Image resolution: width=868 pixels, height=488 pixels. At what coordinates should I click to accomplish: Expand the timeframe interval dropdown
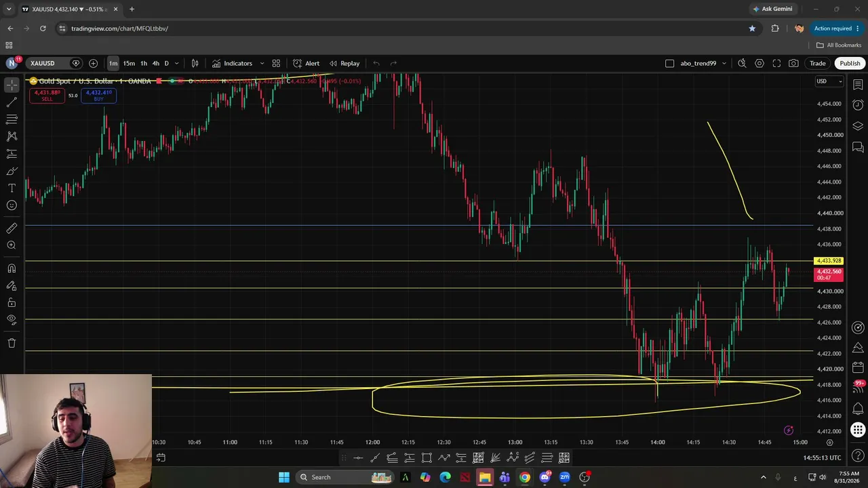[x=177, y=63]
